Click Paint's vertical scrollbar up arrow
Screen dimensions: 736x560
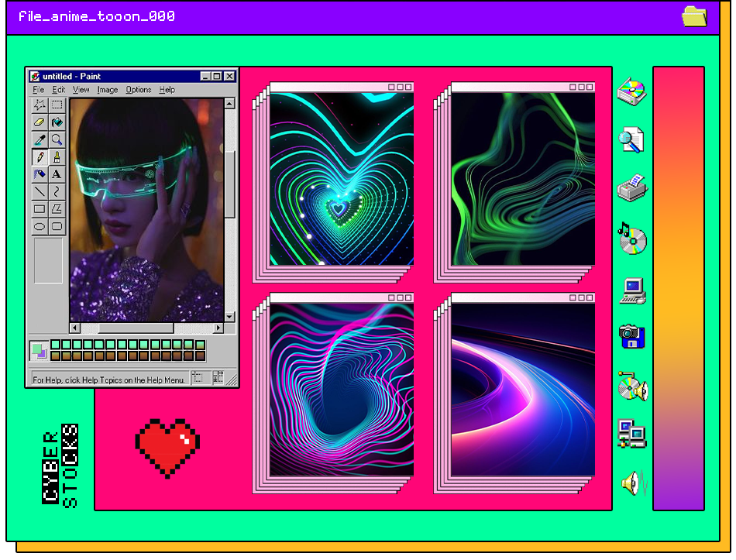pos(229,104)
